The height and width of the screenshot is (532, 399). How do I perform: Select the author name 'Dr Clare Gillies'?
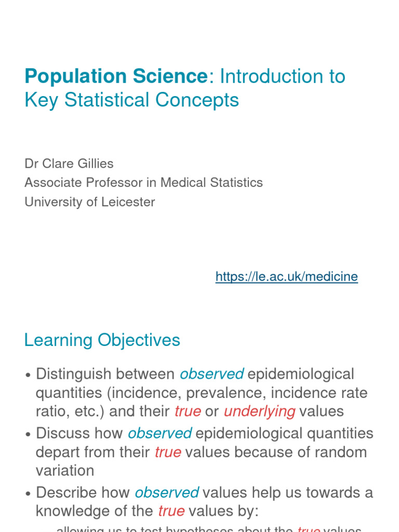[x=69, y=164]
